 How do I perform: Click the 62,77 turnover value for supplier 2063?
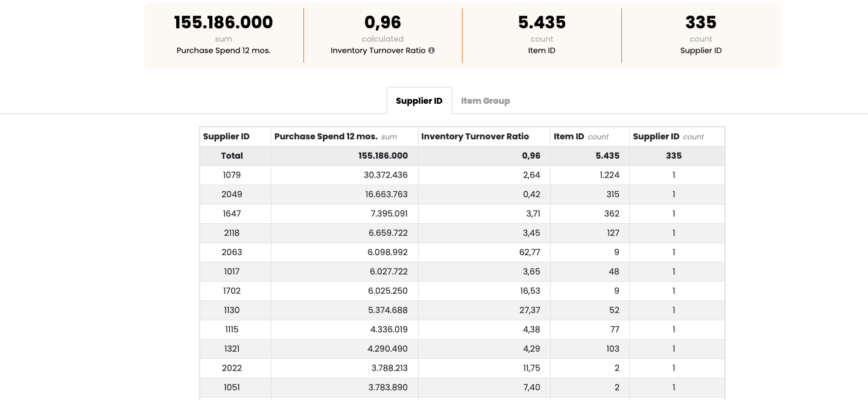pos(529,252)
